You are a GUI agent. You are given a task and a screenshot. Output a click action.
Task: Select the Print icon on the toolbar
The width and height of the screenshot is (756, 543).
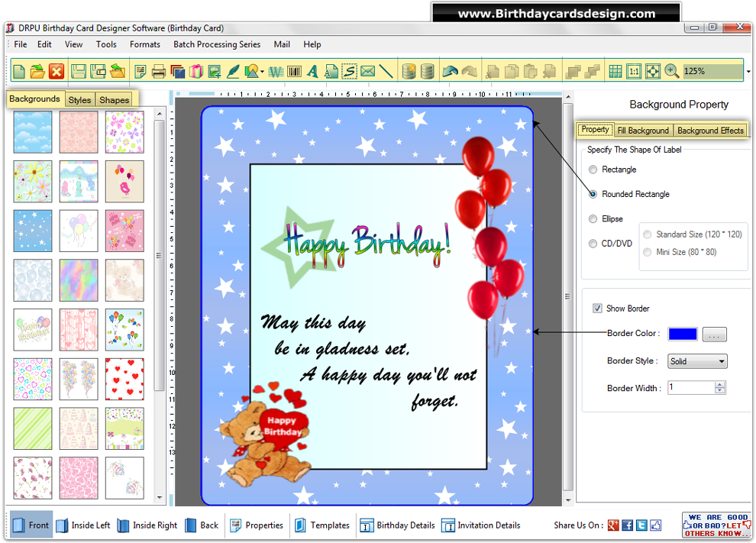pos(157,70)
